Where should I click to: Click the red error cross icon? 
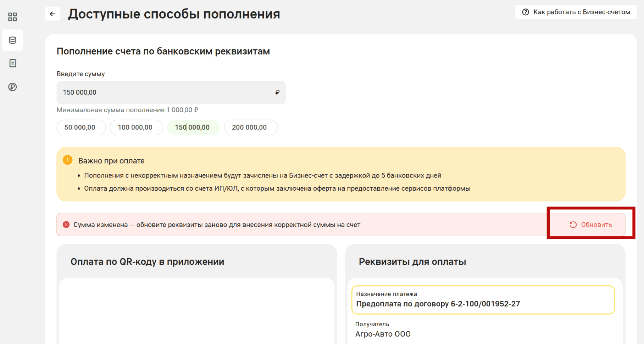[66, 225]
